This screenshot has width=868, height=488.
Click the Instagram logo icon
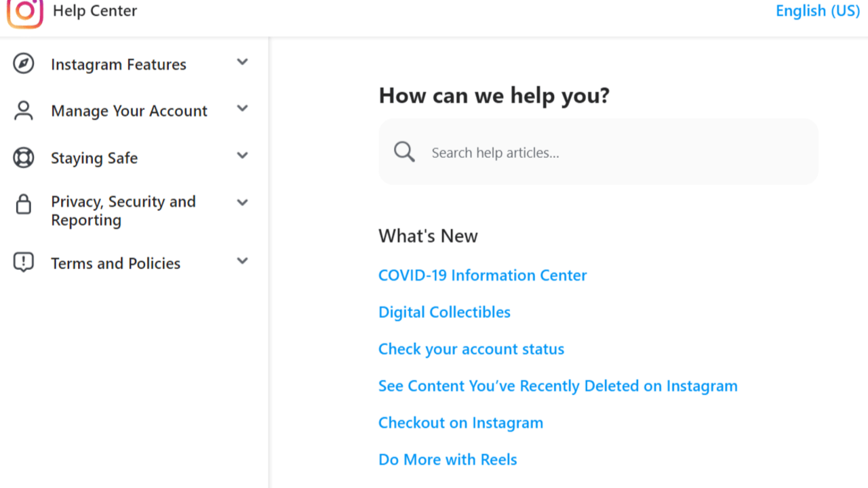25,12
